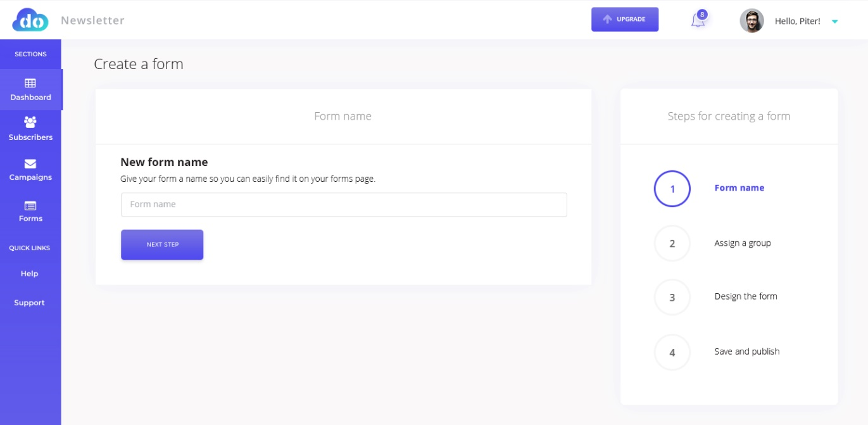This screenshot has width=868, height=425.
Task: Select step 4 circle
Action: coord(672,352)
